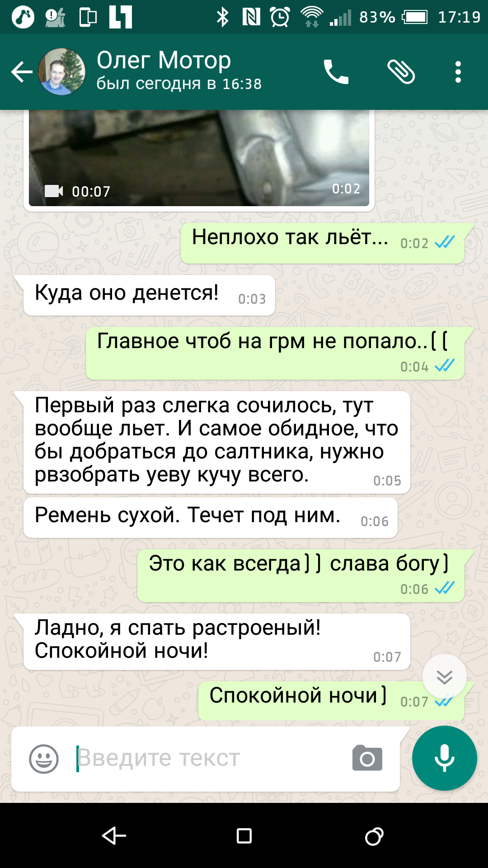The height and width of the screenshot is (868, 488).
Task: Tap the Android back navigation button
Action: [x=113, y=836]
